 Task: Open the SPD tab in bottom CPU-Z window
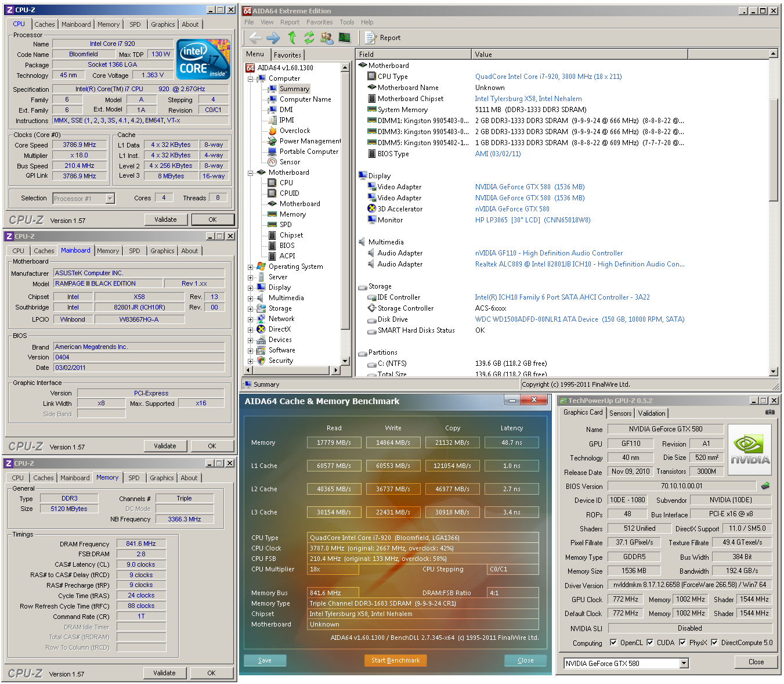134,478
